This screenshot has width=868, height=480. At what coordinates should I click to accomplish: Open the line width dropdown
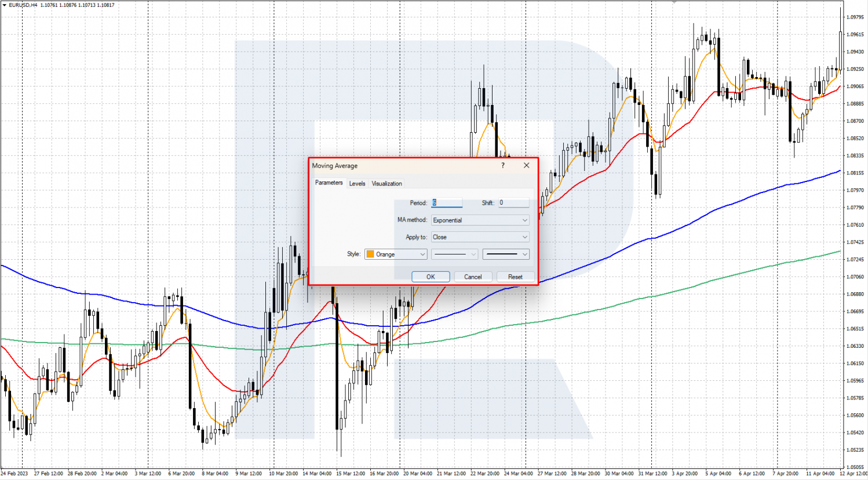[506, 254]
